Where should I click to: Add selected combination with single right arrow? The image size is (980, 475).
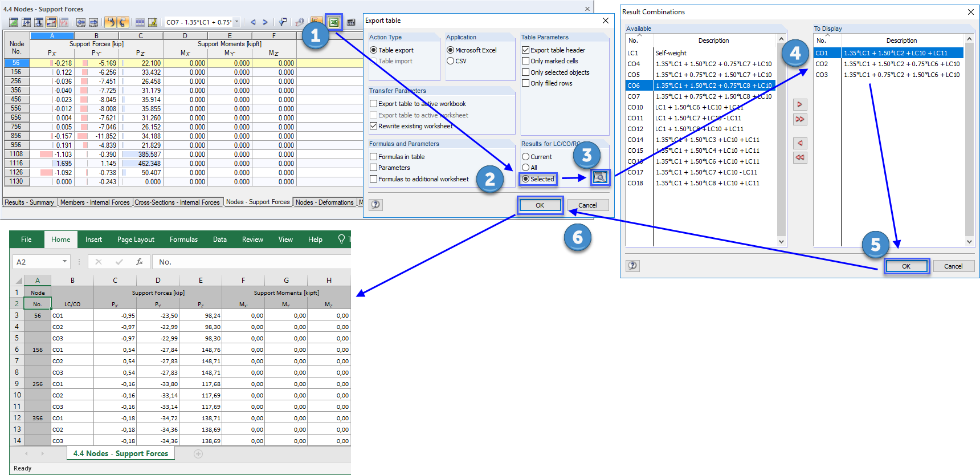tap(800, 104)
